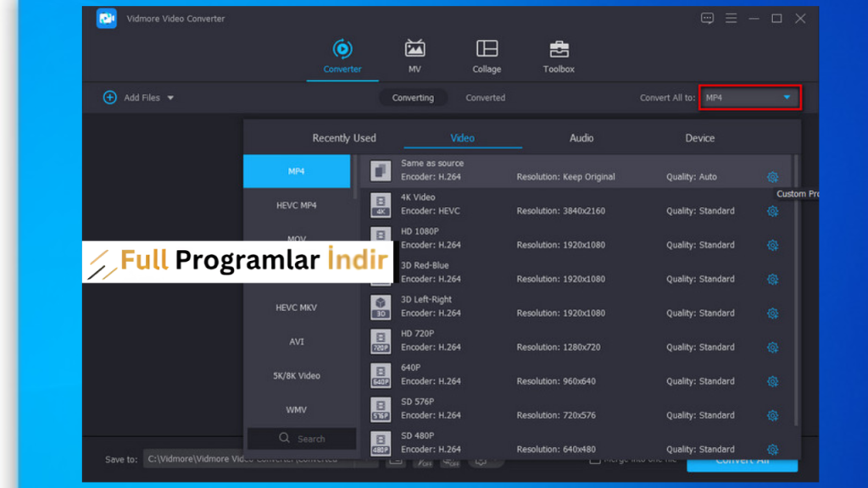Click the format Search field
Viewport: 868px width, 488px height.
(x=302, y=439)
